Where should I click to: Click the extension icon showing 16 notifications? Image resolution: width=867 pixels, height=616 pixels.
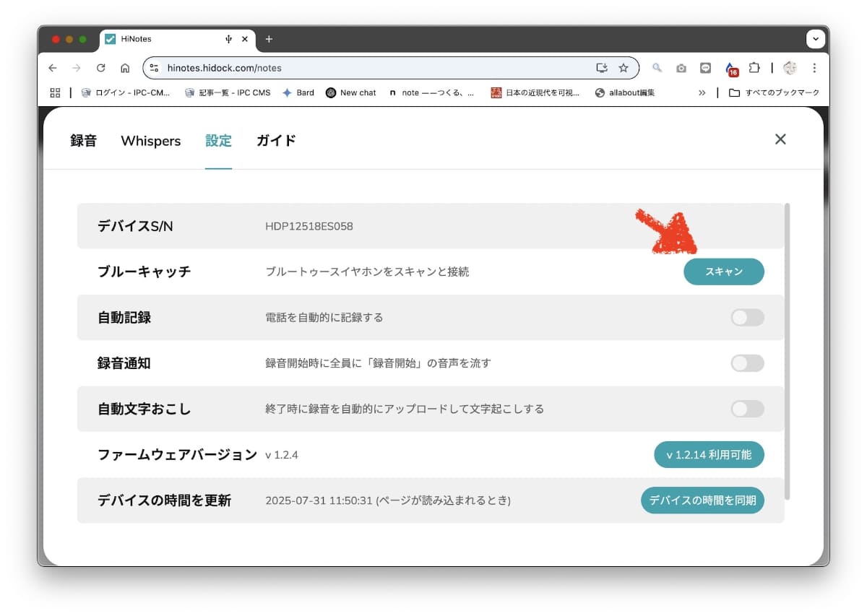(731, 67)
